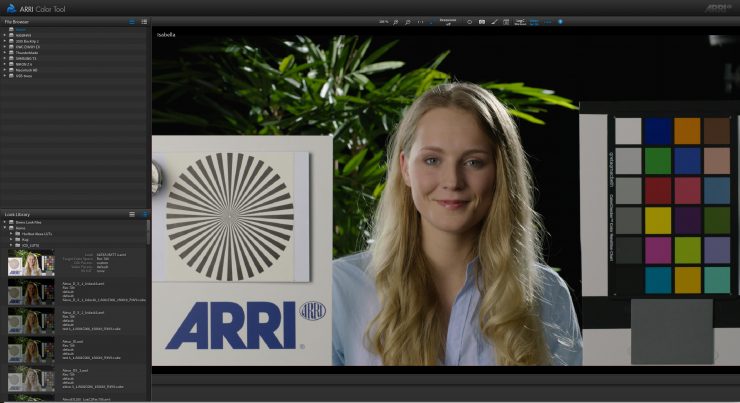Expand the SAMSUNG T5 drive
Viewport: 740px width, 403px height.
point(5,58)
